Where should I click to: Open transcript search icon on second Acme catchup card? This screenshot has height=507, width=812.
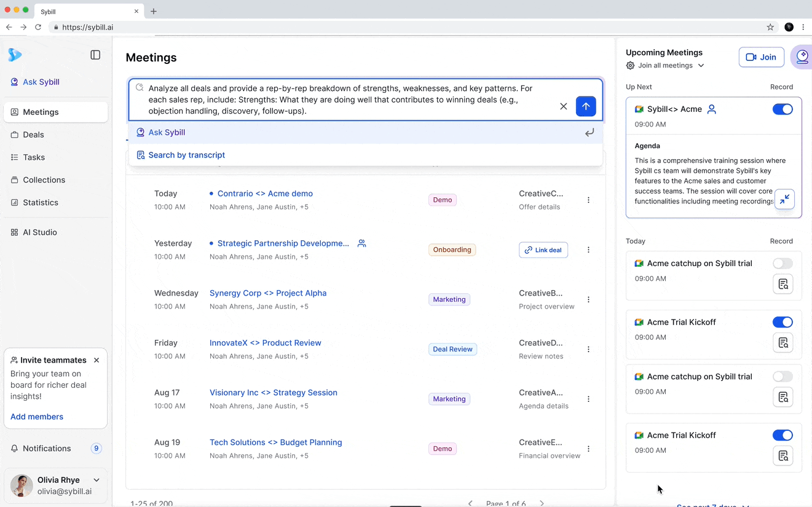click(x=783, y=397)
